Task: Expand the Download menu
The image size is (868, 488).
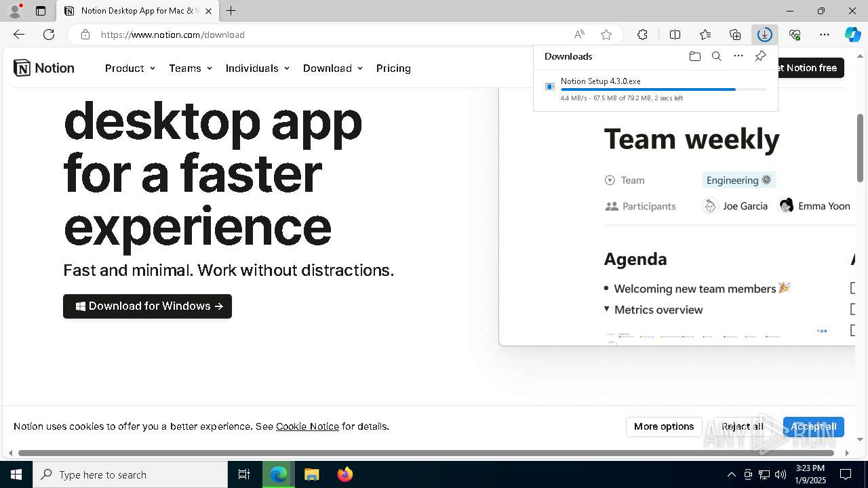Action: (x=333, y=68)
